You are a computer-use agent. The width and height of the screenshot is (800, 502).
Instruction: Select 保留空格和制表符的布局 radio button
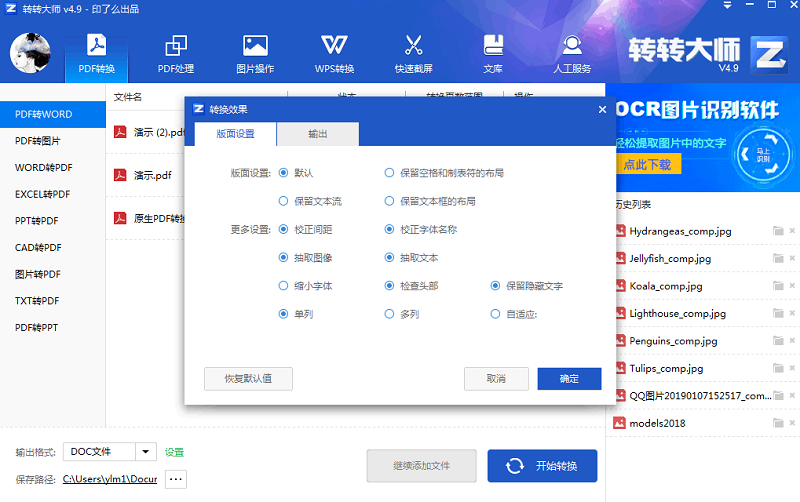pos(389,173)
